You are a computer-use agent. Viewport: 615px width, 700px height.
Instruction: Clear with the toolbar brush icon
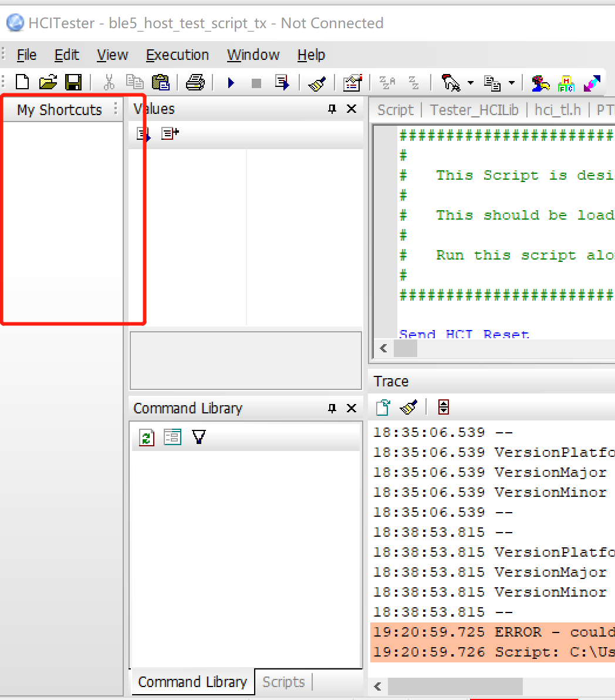click(317, 83)
